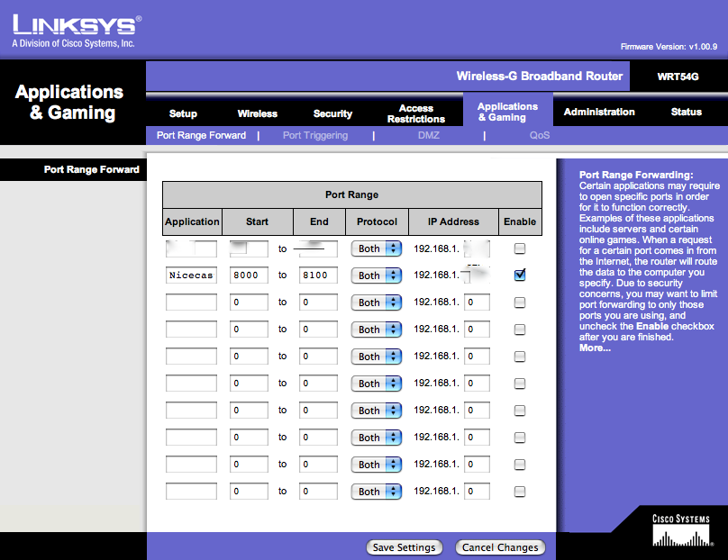Open the Protocol dropdown in the first row

(x=376, y=248)
